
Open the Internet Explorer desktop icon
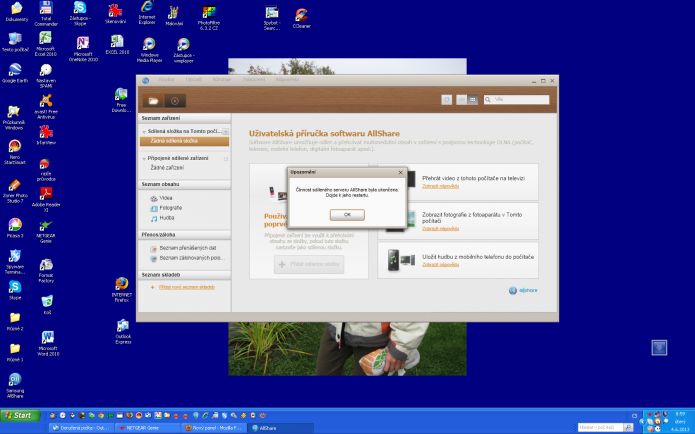coord(147,12)
